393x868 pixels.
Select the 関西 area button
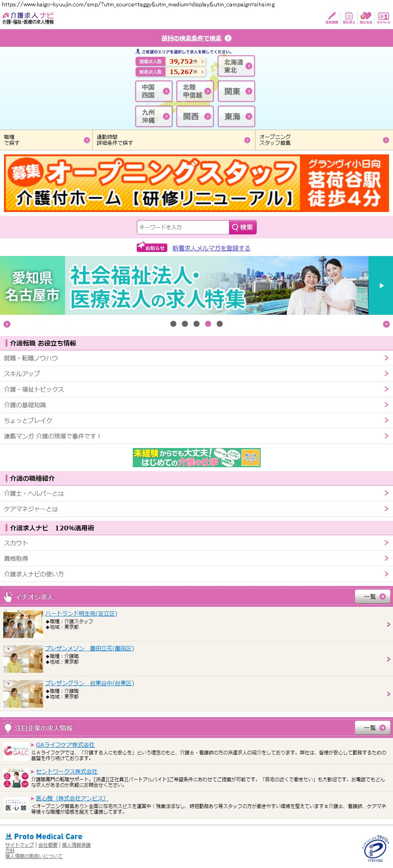195,116
